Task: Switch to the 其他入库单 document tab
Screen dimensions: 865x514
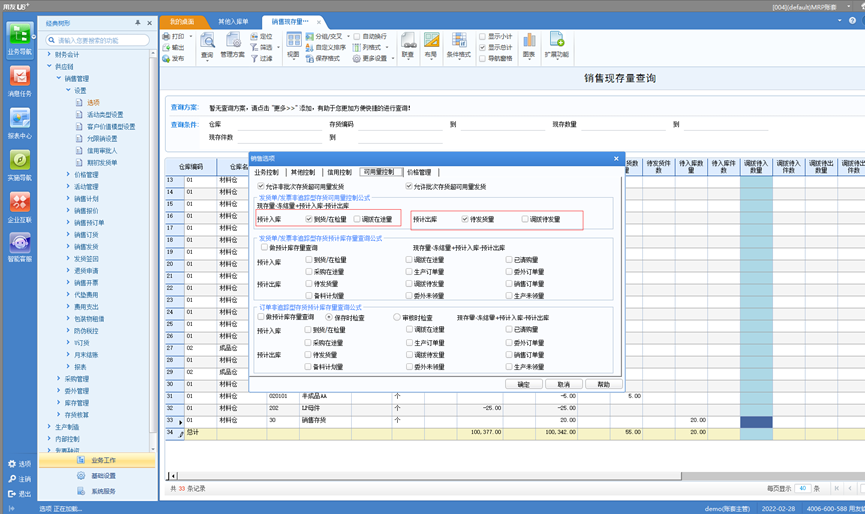Action: tap(233, 21)
